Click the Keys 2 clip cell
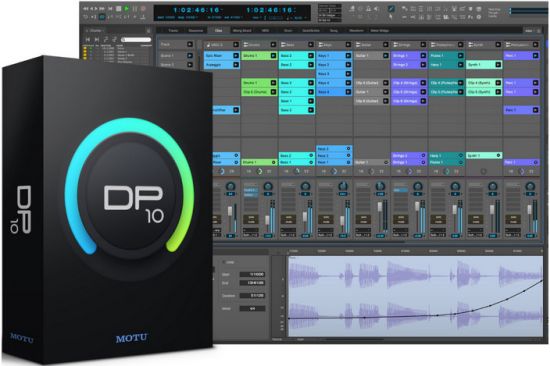 pos(334,65)
